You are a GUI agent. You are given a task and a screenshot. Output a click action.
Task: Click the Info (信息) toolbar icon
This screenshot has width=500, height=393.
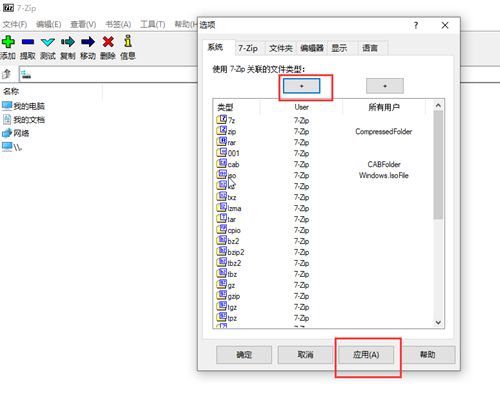pos(128,41)
